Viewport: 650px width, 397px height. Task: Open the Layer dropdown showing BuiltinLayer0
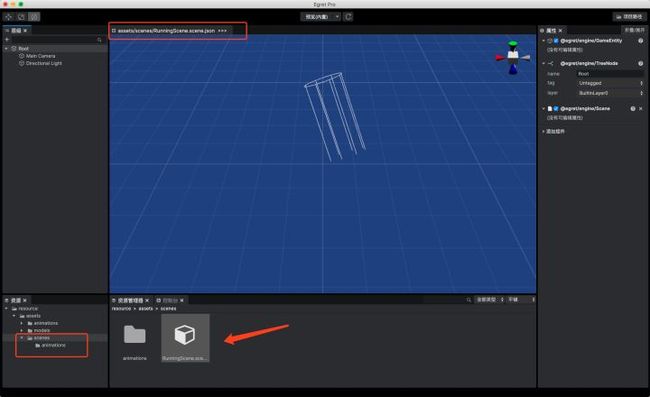click(610, 93)
